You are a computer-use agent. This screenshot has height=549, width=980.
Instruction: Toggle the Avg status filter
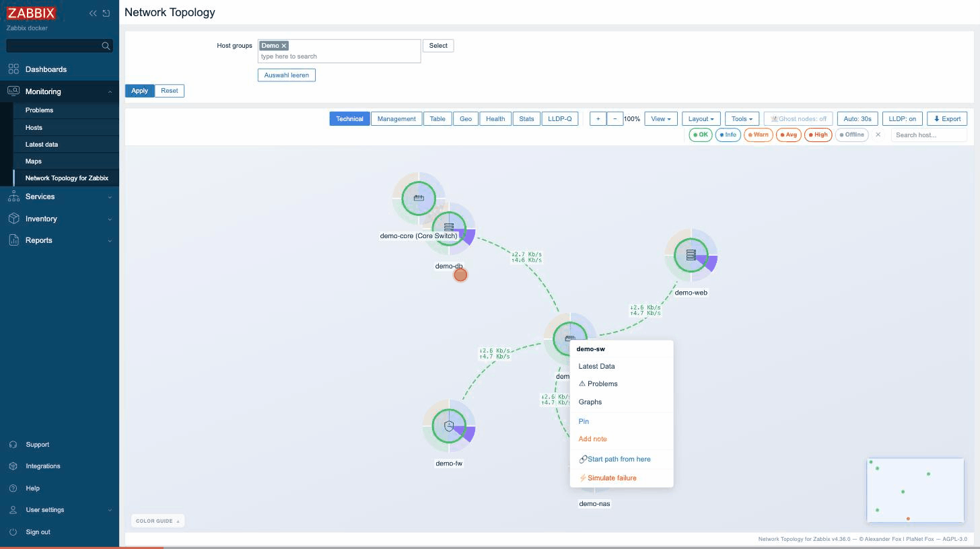[x=789, y=135]
